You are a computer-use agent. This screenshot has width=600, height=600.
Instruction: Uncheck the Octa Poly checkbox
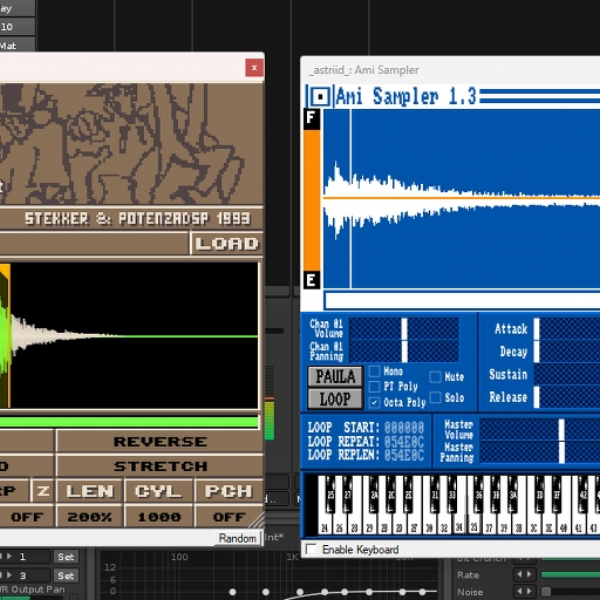tap(374, 403)
